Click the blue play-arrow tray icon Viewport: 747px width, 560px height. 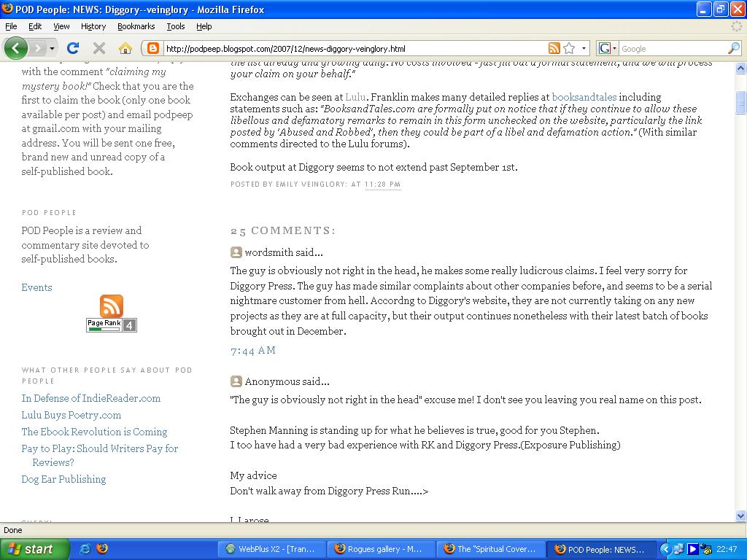click(693, 549)
